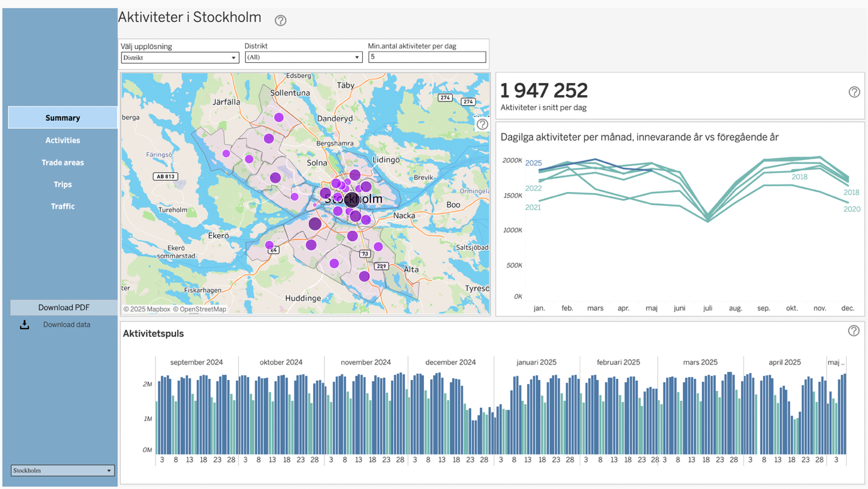Click help icon in average activities per day card
Screen dimensions: 868x489
point(854,92)
